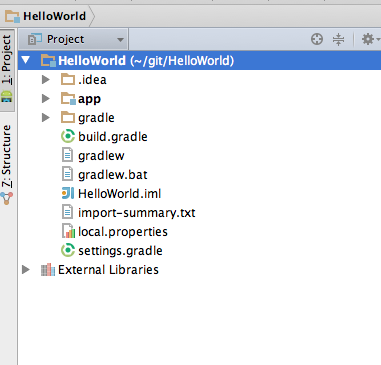This screenshot has width=381, height=365.
Task: Select the HelloWorld (~/git/HelloWorld) row
Action: [200, 60]
